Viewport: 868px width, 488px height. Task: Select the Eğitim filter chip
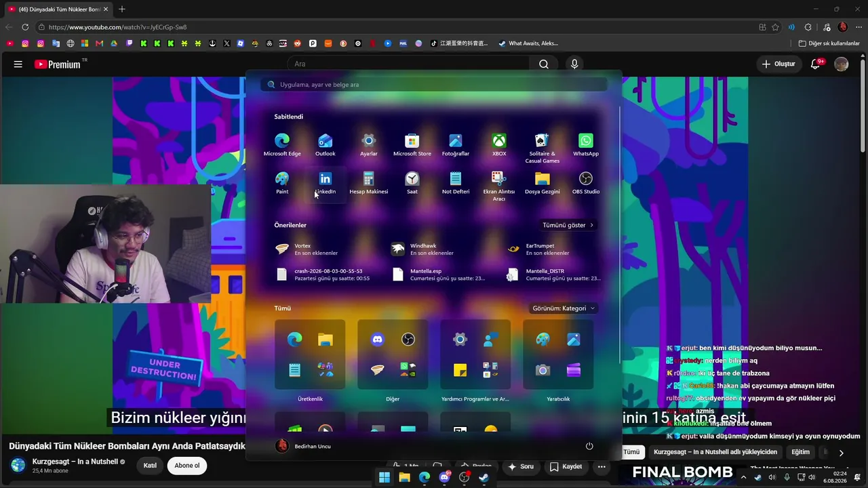pyautogui.click(x=801, y=452)
